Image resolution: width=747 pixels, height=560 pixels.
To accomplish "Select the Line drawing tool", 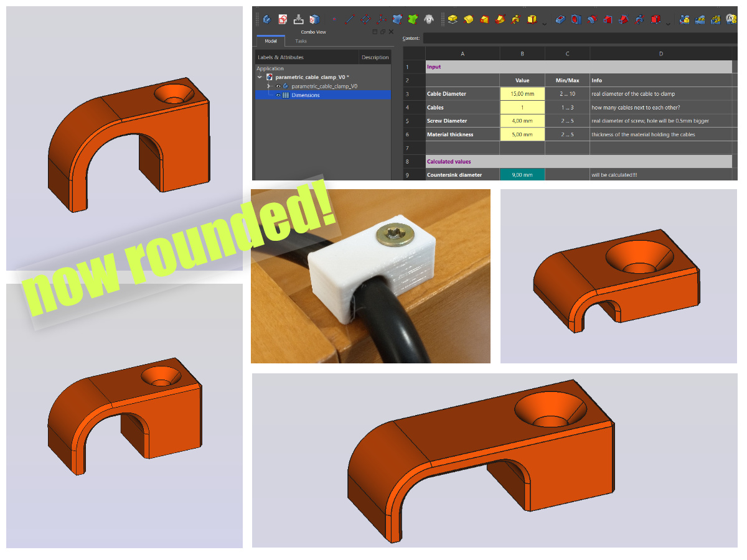I will 350,19.
